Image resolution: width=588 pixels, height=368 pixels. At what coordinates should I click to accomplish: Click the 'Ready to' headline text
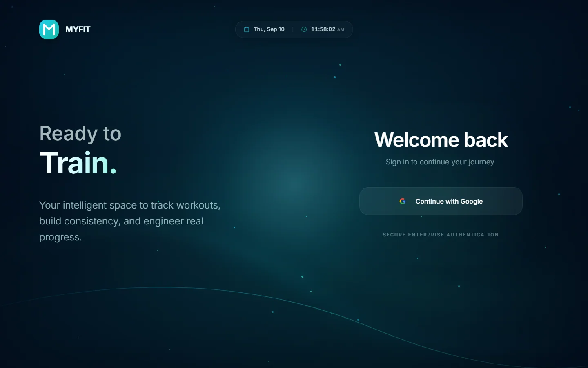click(80, 133)
